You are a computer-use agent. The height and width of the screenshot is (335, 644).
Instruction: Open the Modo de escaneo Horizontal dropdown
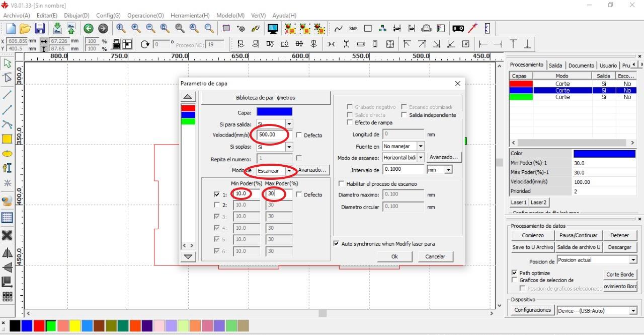[421, 158]
